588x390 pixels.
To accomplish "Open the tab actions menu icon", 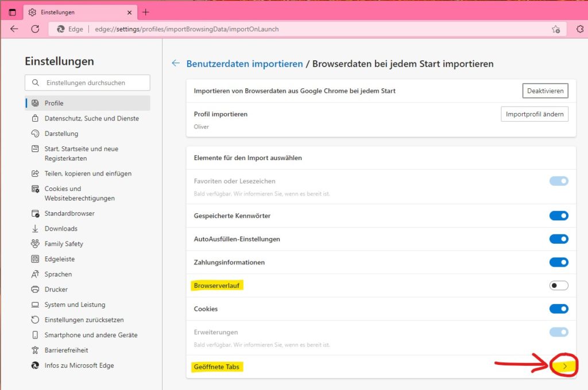I will pos(12,12).
